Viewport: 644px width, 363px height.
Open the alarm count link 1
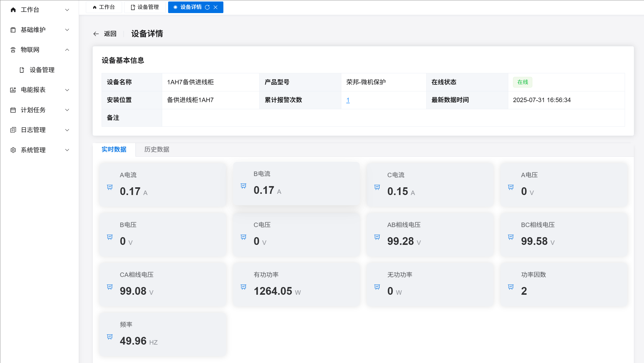(x=348, y=100)
